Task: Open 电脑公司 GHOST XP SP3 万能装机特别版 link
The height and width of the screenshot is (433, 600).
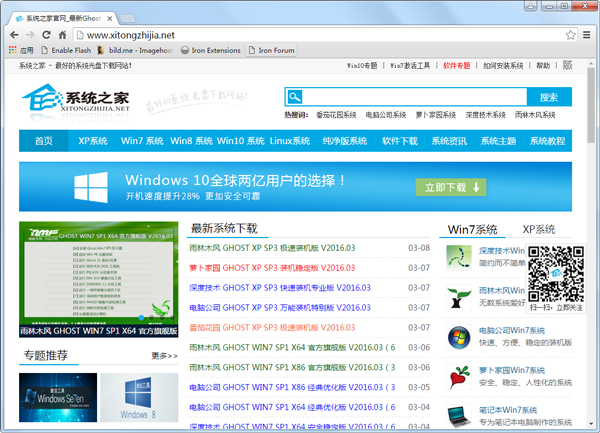Action: [280, 308]
